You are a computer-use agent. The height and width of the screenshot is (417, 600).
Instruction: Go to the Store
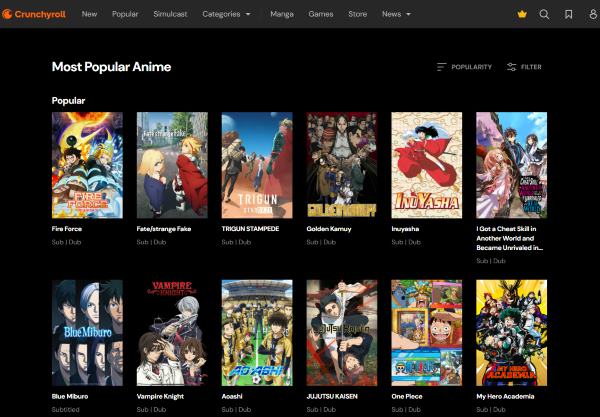coord(357,14)
